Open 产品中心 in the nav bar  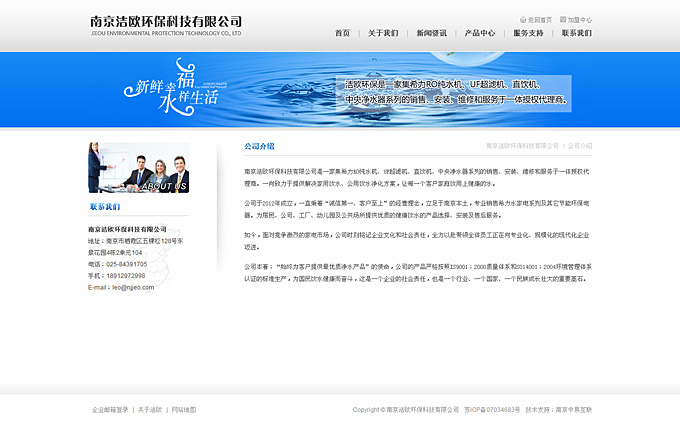click(480, 33)
